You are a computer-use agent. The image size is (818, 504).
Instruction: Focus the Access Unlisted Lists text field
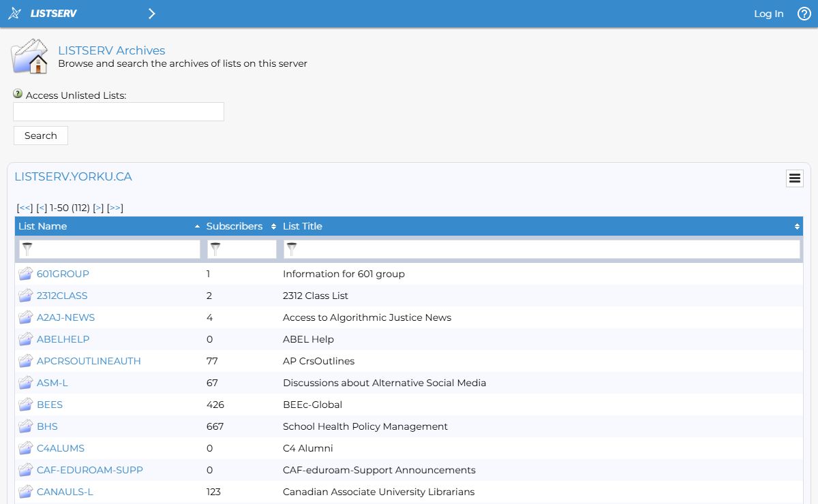pyautogui.click(x=119, y=112)
